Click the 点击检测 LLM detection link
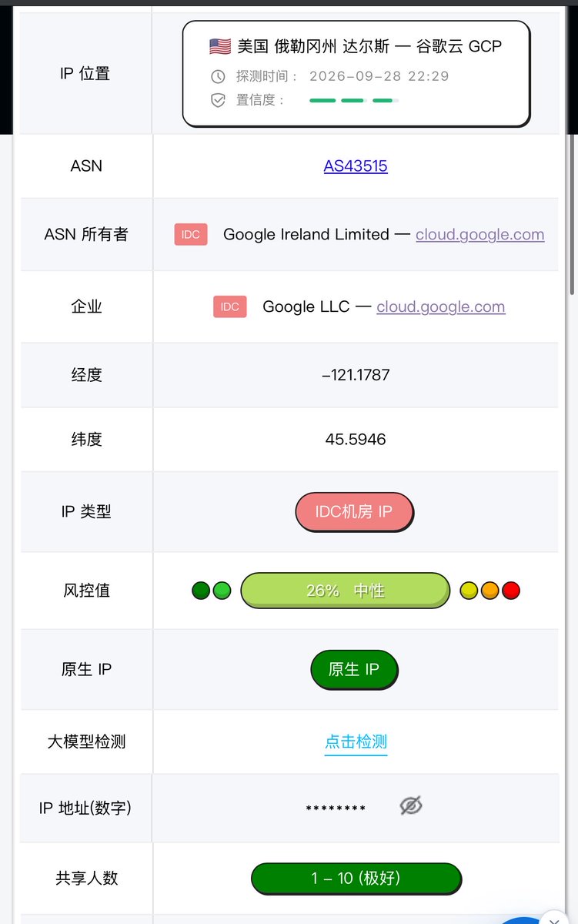 [356, 742]
